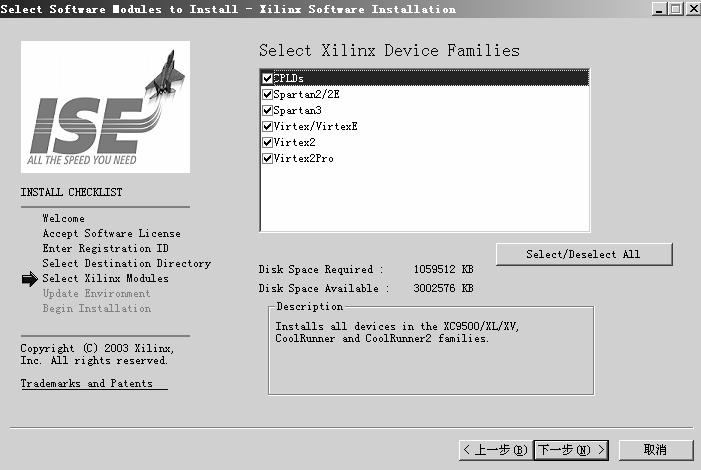Screen dimensions: 701x470
Task: Click the Accept Software License step
Action: (112, 233)
